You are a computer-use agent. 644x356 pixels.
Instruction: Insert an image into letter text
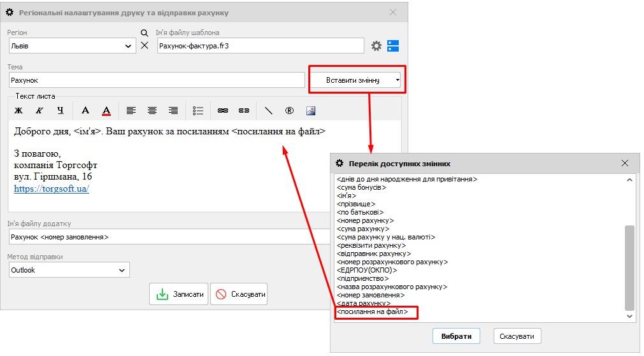tap(311, 111)
